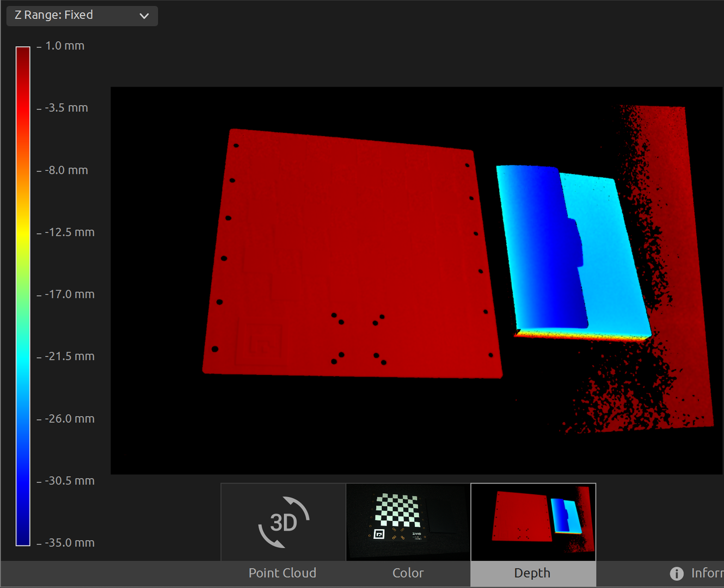Select the depth map preview thumbnail
The width and height of the screenshot is (724, 588).
click(x=533, y=522)
